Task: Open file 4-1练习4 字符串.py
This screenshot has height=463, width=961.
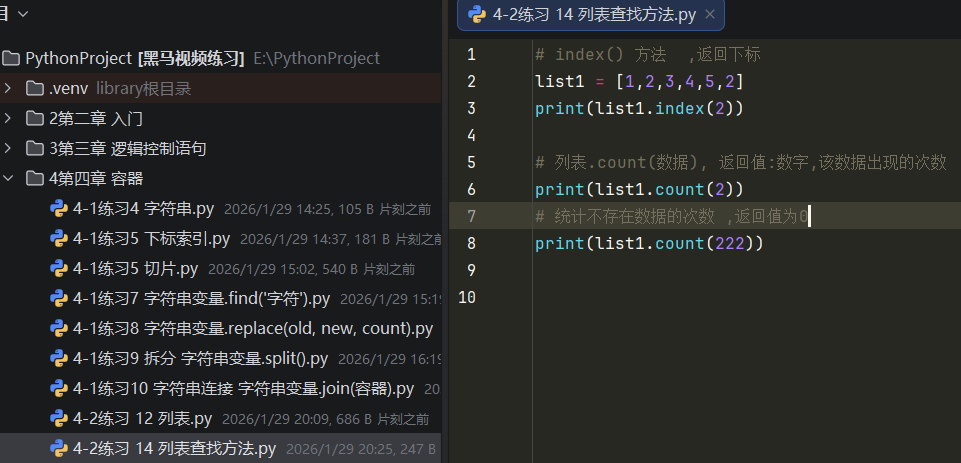Action: [143, 209]
